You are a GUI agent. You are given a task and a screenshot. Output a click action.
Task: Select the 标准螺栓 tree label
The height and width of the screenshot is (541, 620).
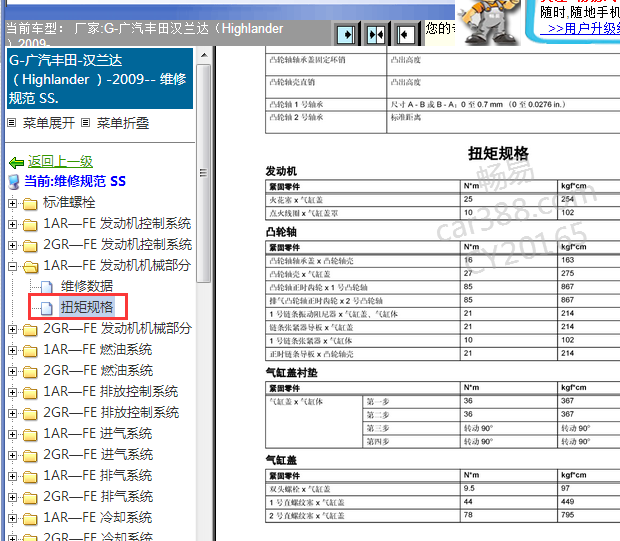tap(69, 202)
